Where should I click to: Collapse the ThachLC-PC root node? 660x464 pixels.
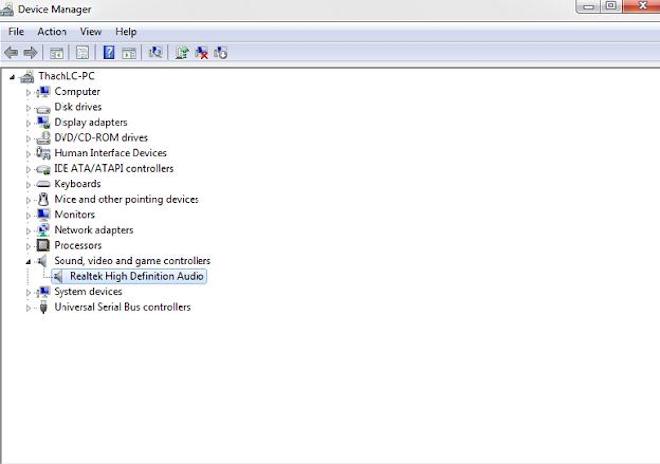(x=12, y=77)
